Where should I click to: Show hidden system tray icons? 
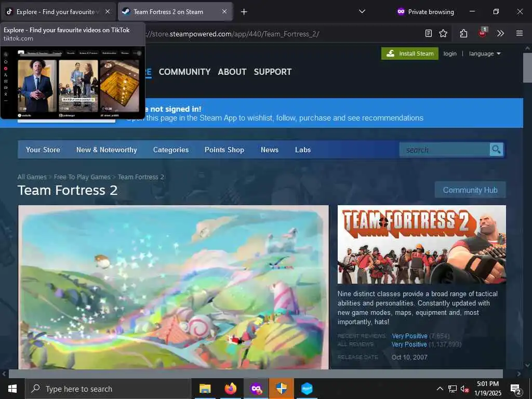[440, 389]
